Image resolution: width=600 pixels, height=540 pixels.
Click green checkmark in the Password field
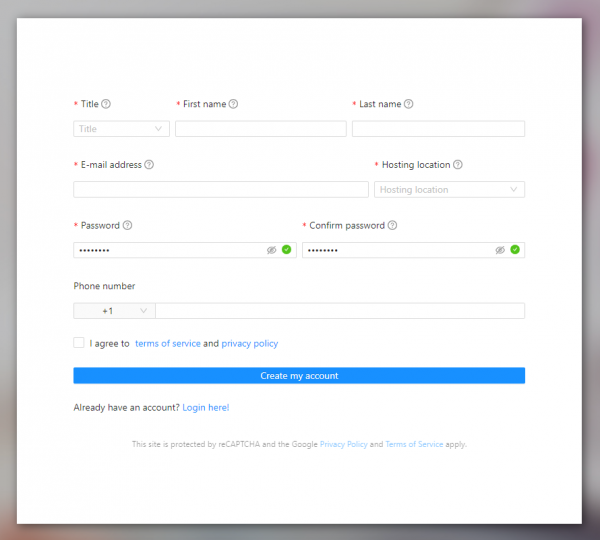click(x=286, y=250)
